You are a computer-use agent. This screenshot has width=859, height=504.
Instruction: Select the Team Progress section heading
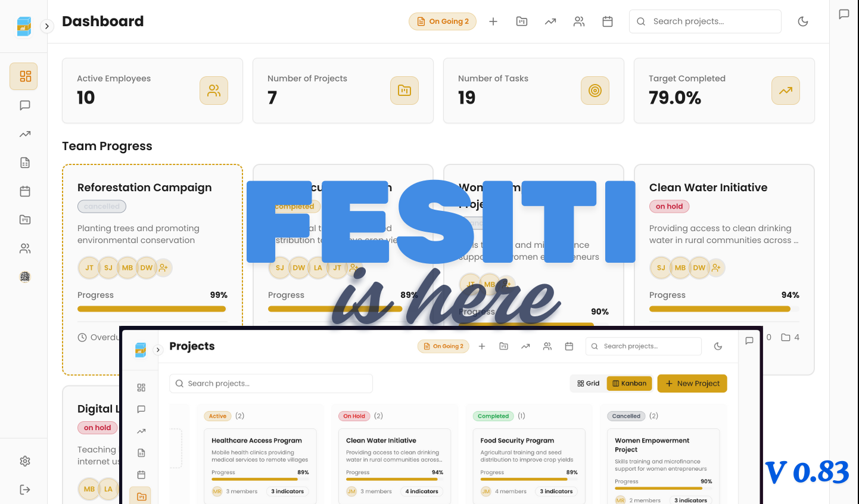(107, 146)
